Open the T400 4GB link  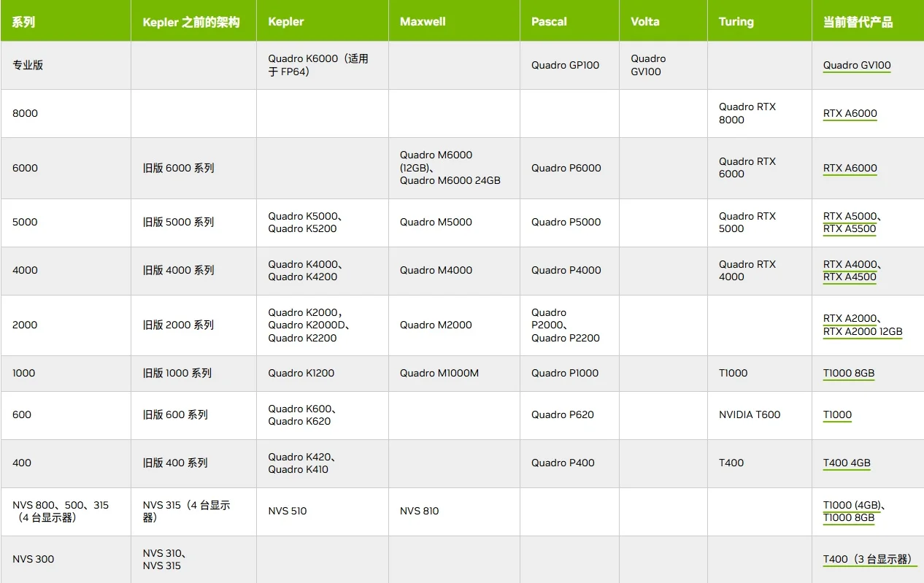click(847, 463)
